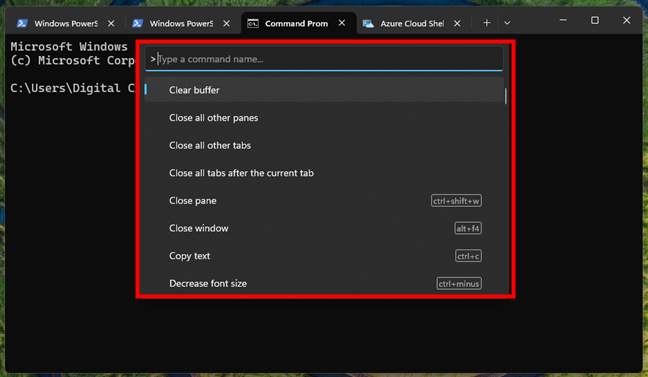Choose the Copy text command

point(324,256)
